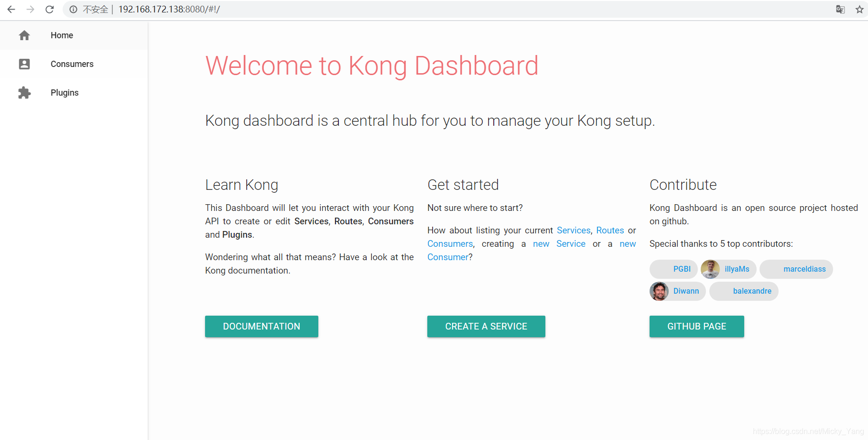Click the Consumers person badge icon
The width and height of the screenshot is (868, 440).
[x=24, y=64]
